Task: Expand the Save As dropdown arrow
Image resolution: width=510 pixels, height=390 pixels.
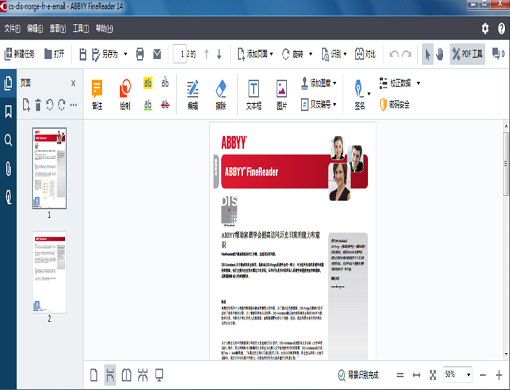Action: pyautogui.click(x=125, y=54)
